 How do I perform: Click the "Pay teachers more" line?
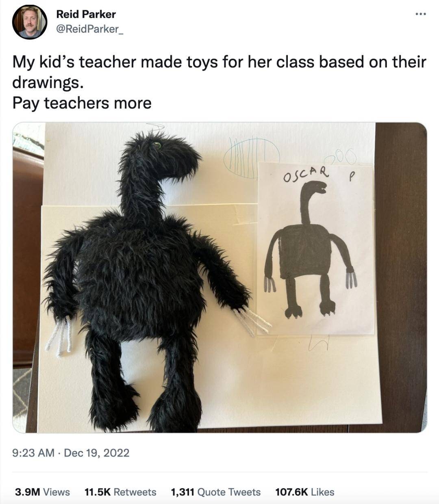tap(82, 103)
